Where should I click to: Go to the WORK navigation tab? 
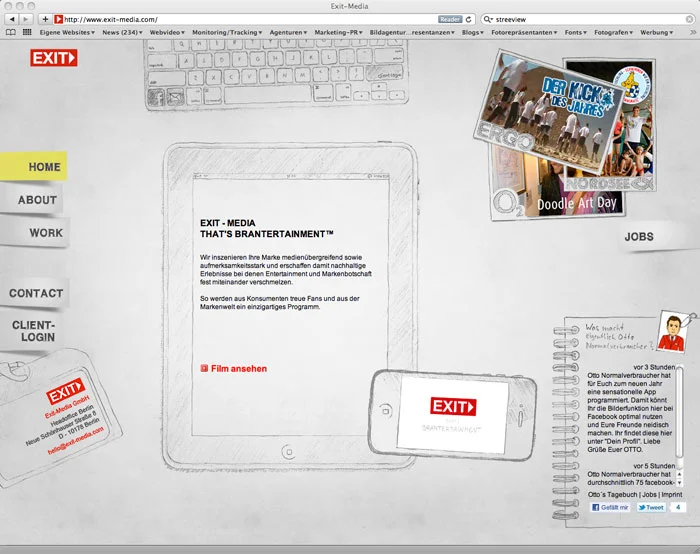[x=45, y=233]
